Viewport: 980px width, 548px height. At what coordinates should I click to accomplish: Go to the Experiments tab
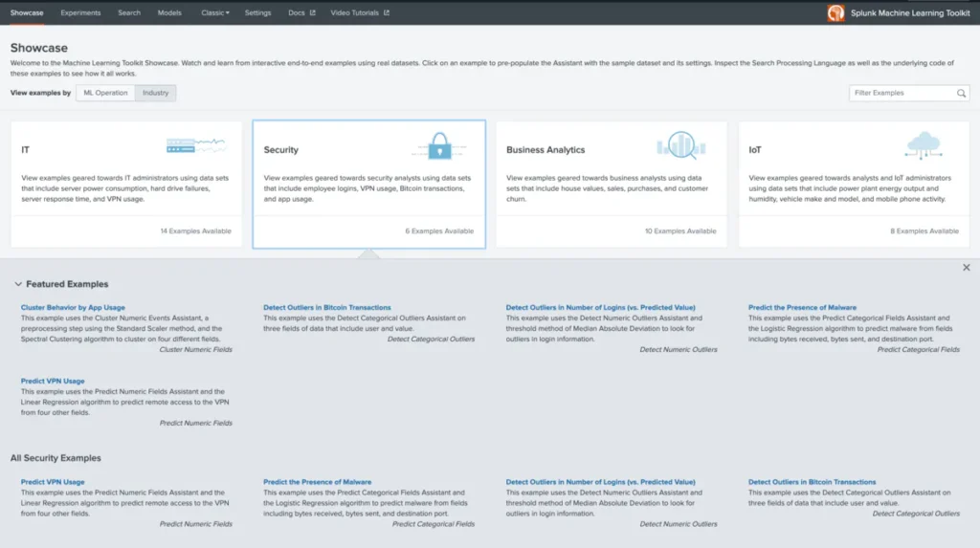(x=80, y=12)
